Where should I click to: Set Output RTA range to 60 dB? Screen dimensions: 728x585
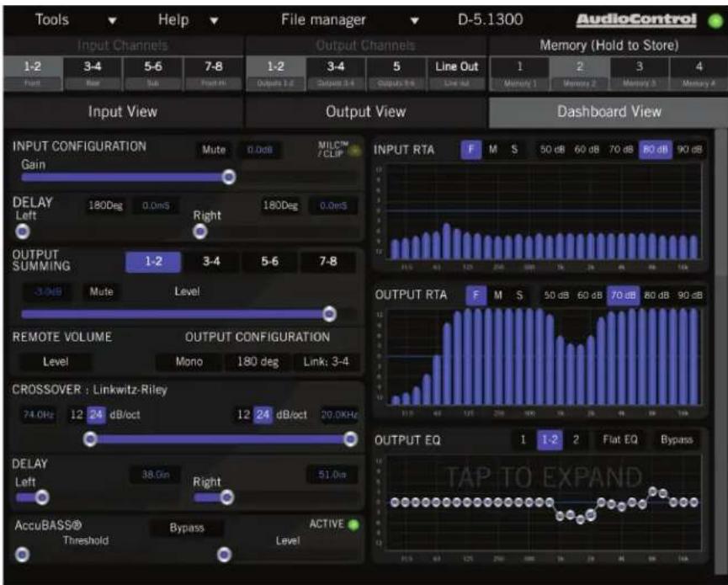click(590, 295)
